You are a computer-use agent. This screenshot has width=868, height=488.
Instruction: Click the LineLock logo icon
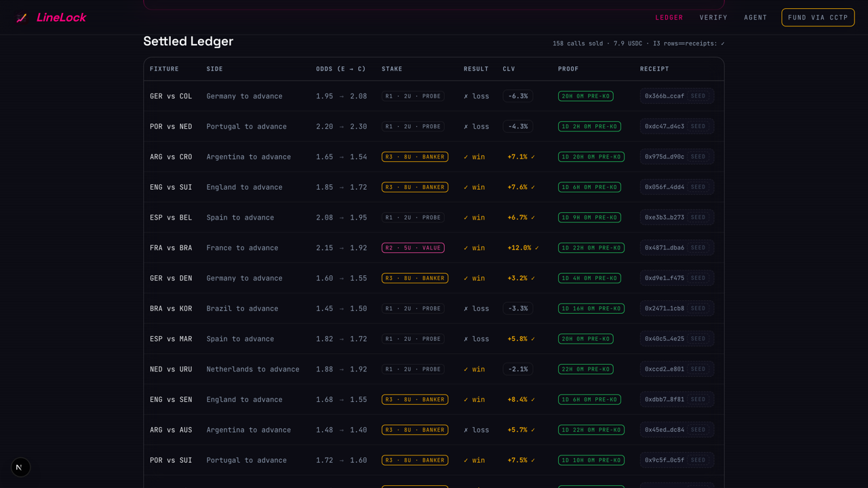tap(22, 18)
